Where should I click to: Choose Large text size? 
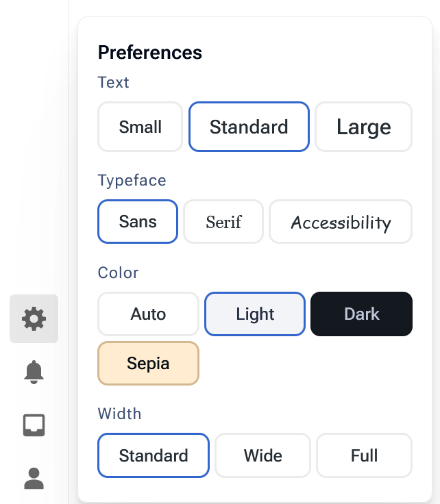tap(363, 127)
